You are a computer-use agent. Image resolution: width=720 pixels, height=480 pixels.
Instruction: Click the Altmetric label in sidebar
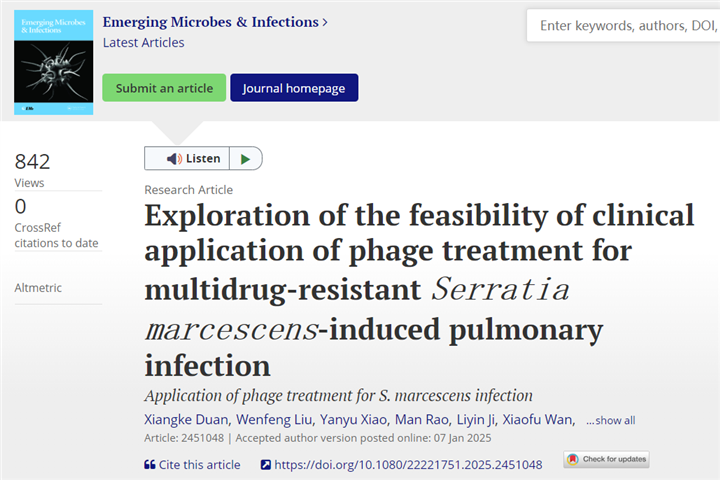pyautogui.click(x=38, y=288)
